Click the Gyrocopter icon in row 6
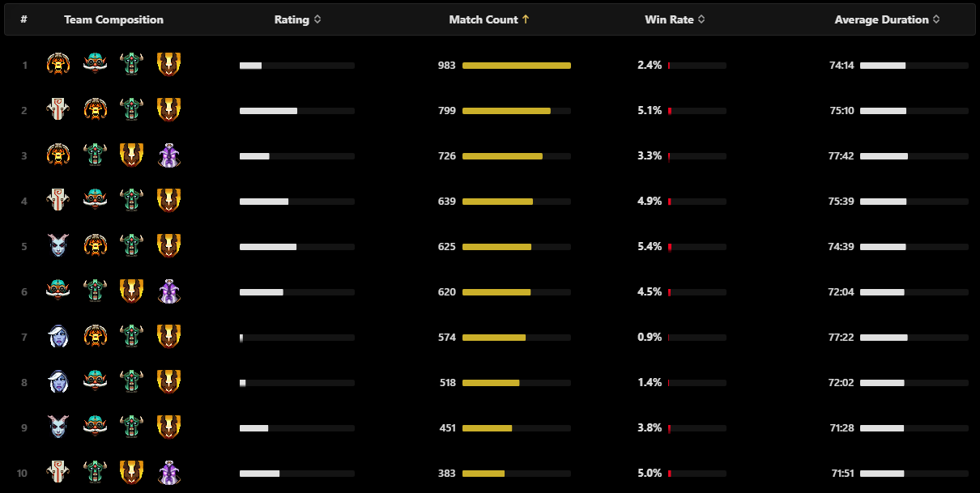The width and height of the screenshot is (980, 493). pyautogui.click(x=58, y=291)
